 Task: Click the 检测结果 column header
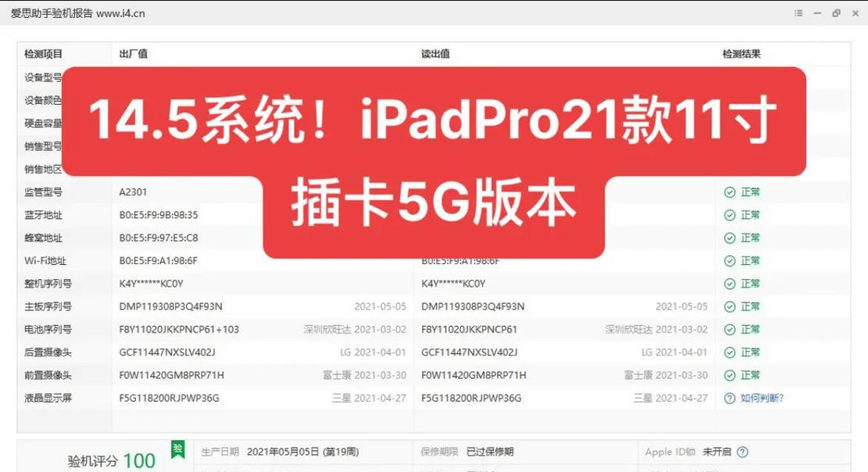coord(741,54)
